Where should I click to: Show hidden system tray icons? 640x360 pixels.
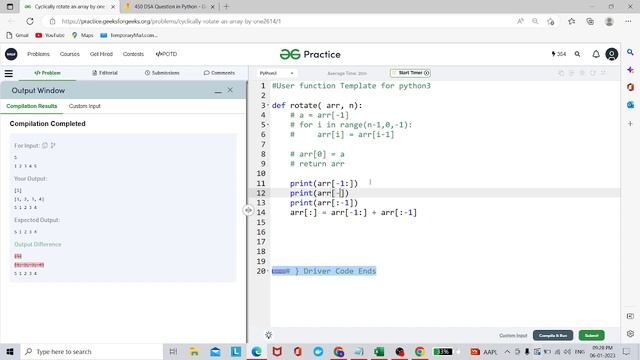[x=507, y=351]
